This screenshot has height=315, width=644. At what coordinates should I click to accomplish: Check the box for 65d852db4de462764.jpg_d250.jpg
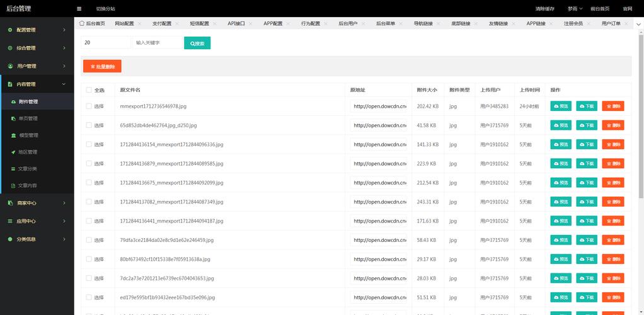[89, 125]
